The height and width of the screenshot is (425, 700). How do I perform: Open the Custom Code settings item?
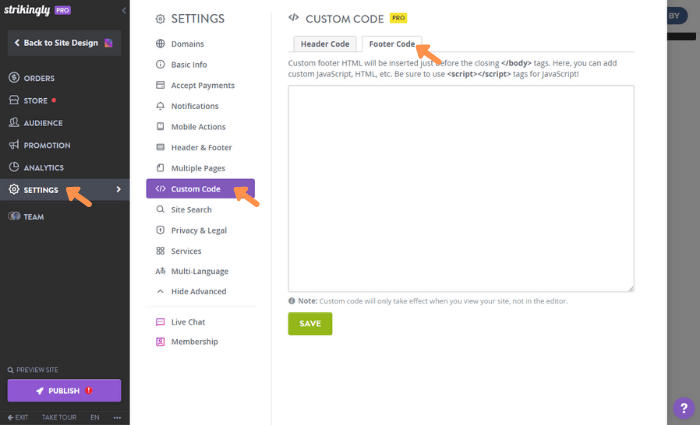point(200,188)
